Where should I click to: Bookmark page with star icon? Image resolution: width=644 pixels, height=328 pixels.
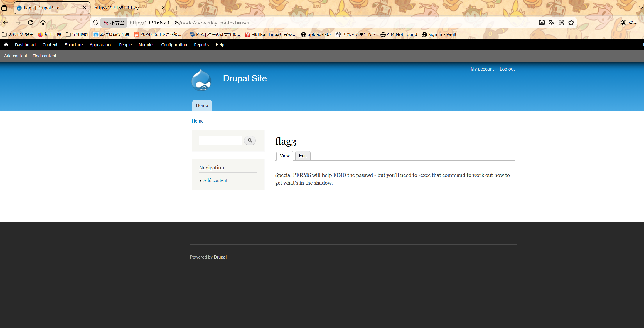(571, 23)
